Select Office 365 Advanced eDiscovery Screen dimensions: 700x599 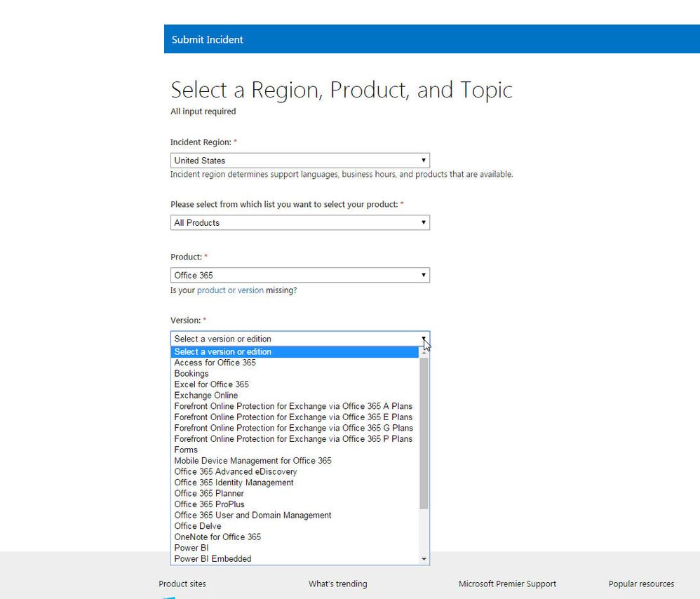point(295,471)
